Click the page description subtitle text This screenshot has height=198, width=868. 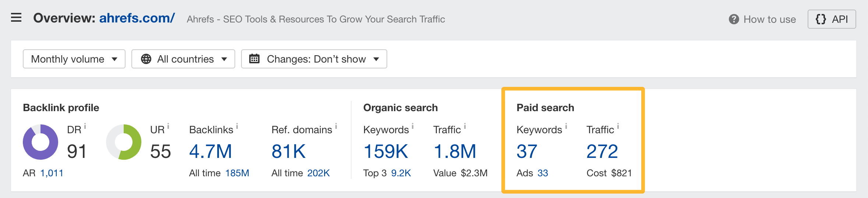tap(316, 19)
